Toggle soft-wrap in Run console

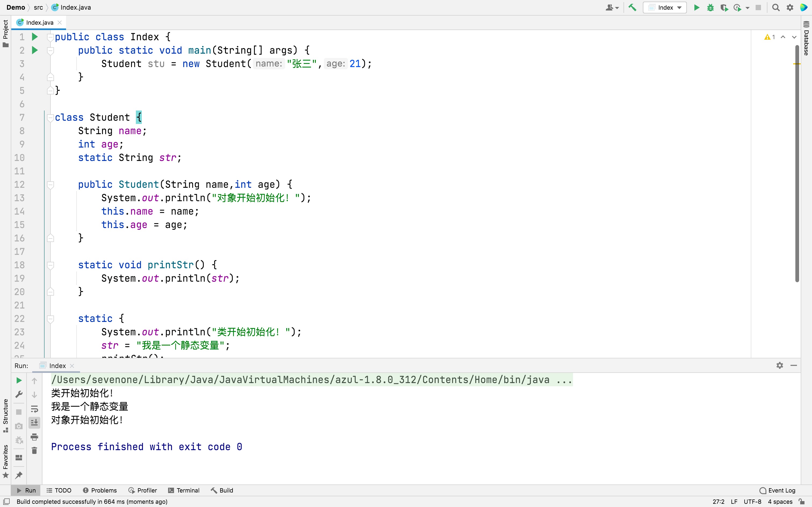pyautogui.click(x=34, y=409)
